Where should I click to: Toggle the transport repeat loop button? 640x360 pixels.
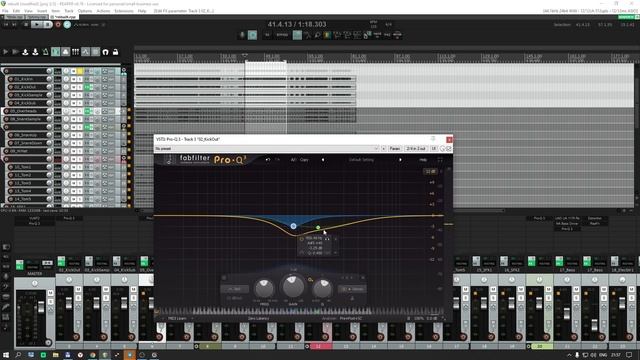click(67, 24)
